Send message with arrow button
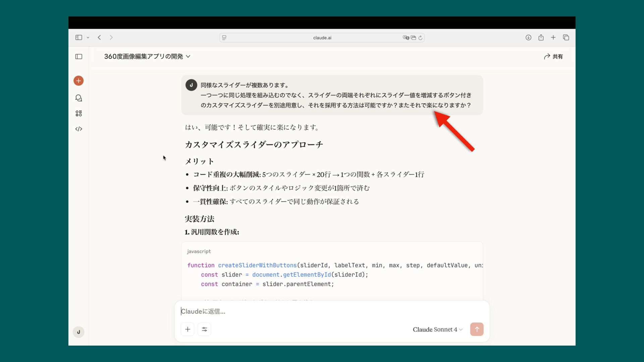Image resolution: width=644 pixels, height=362 pixels. pyautogui.click(x=477, y=329)
